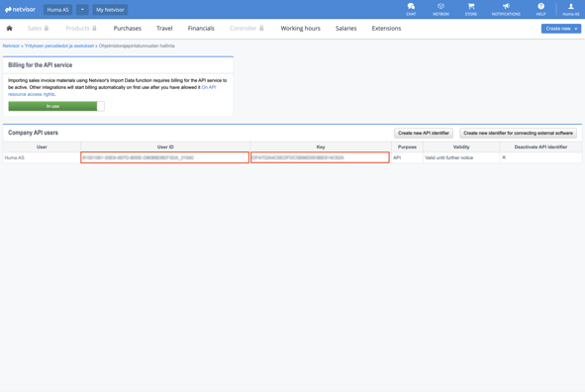585x392 pixels.
Task: Click the Valid until further notice cell
Action: pyautogui.click(x=461, y=157)
